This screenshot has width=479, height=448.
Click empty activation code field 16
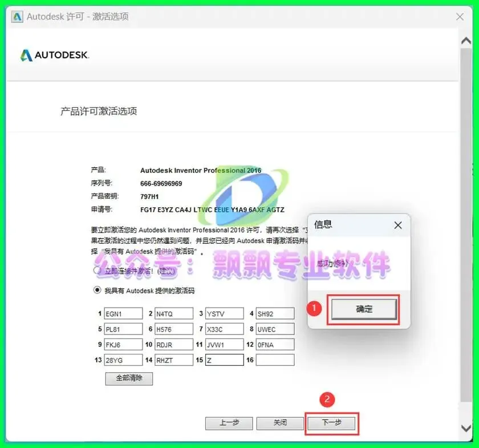pyautogui.click(x=275, y=360)
